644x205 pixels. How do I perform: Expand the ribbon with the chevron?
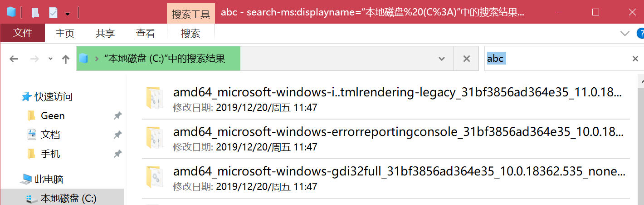(625, 33)
